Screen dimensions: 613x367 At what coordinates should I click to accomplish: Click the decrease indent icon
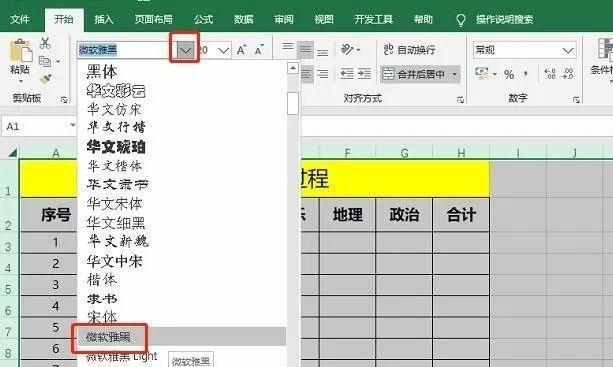347,73
